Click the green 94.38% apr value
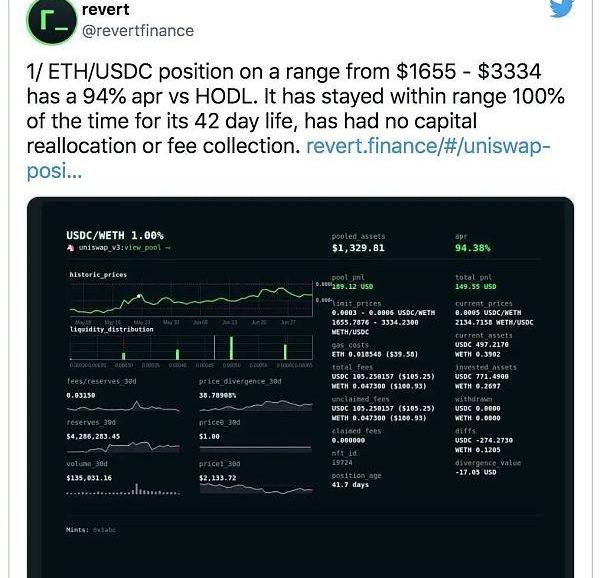The width and height of the screenshot is (600, 578). pos(472,248)
